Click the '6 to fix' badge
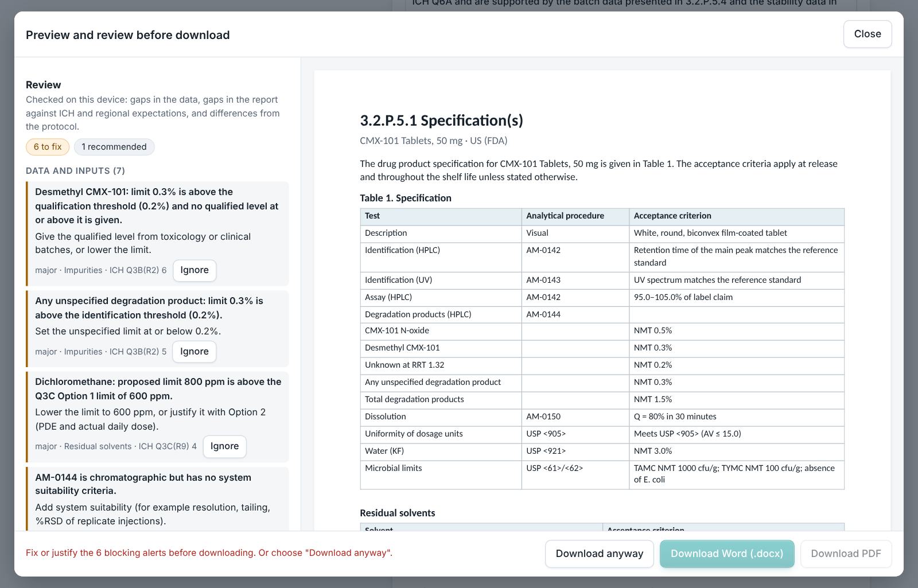Screen dimensions: 918x588 [48, 147]
